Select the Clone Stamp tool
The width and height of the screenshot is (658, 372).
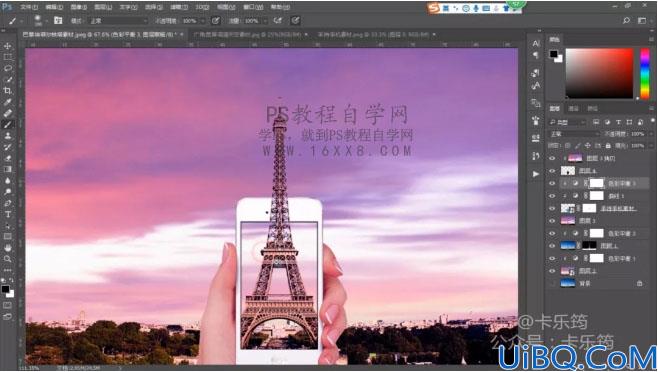(8, 136)
